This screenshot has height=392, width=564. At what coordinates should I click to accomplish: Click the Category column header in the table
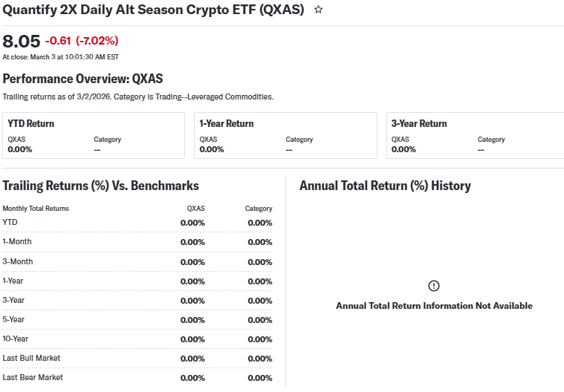259,209
